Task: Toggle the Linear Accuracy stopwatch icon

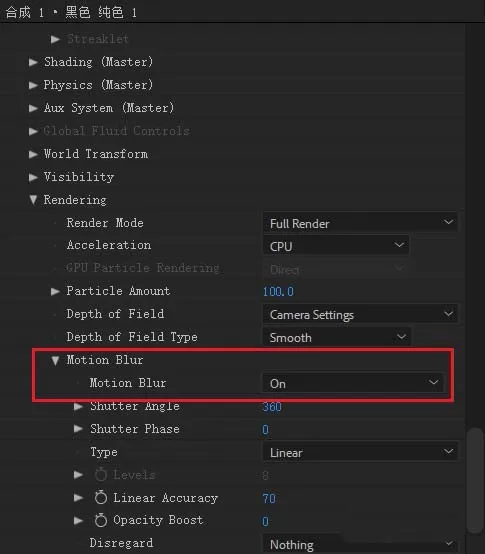Action: (101, 497)
